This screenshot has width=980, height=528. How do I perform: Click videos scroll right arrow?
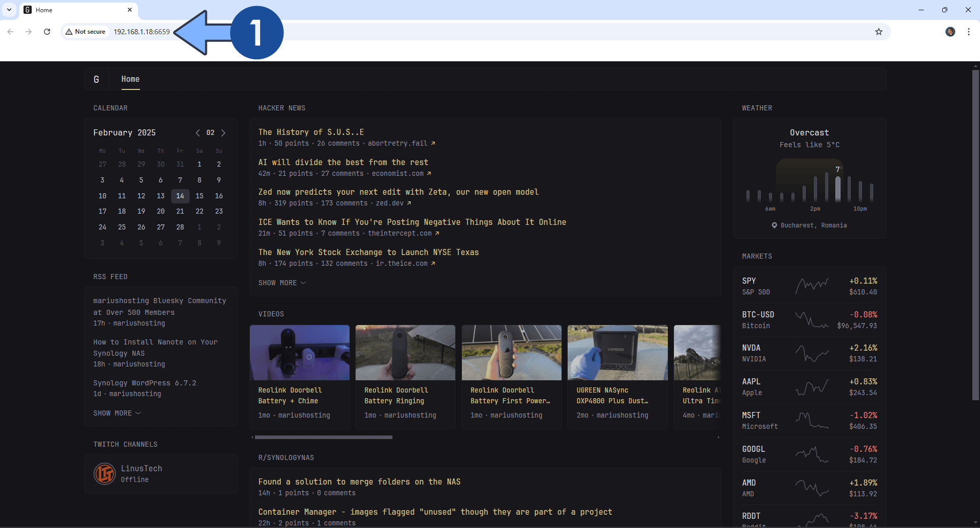[x=718, y=437]
